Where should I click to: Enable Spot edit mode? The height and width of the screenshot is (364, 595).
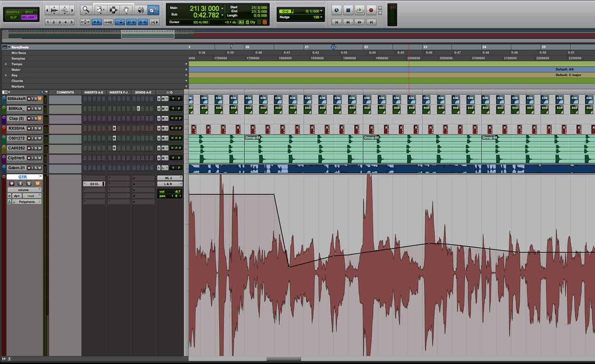coord(29,12)
